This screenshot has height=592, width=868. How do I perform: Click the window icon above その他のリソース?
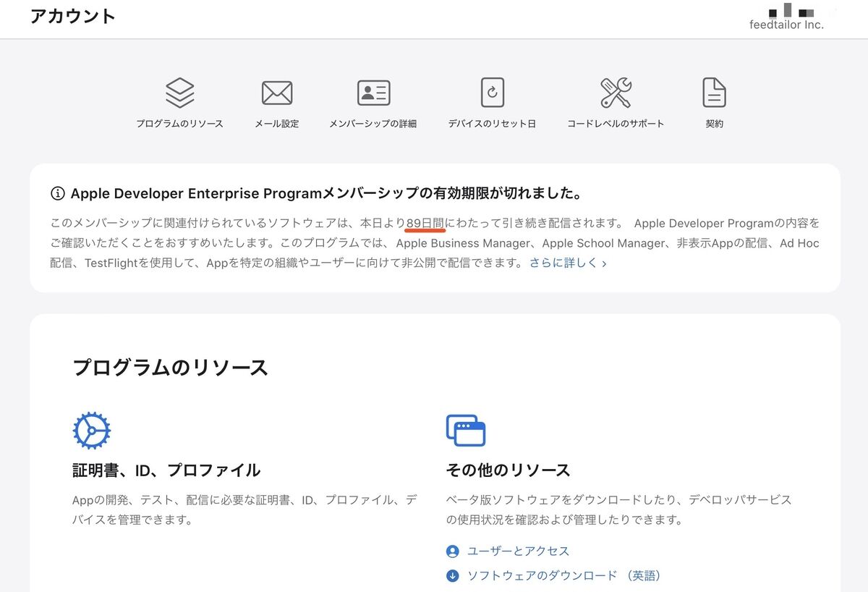coord(466,431)
